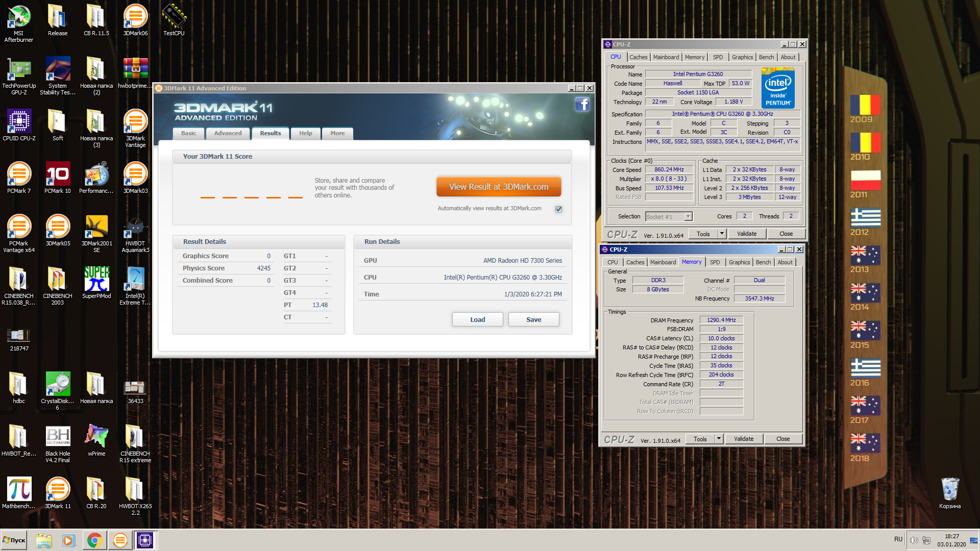
Task: Select Caches tab in upper CPU-Z
Action: [x=638, y=57]
